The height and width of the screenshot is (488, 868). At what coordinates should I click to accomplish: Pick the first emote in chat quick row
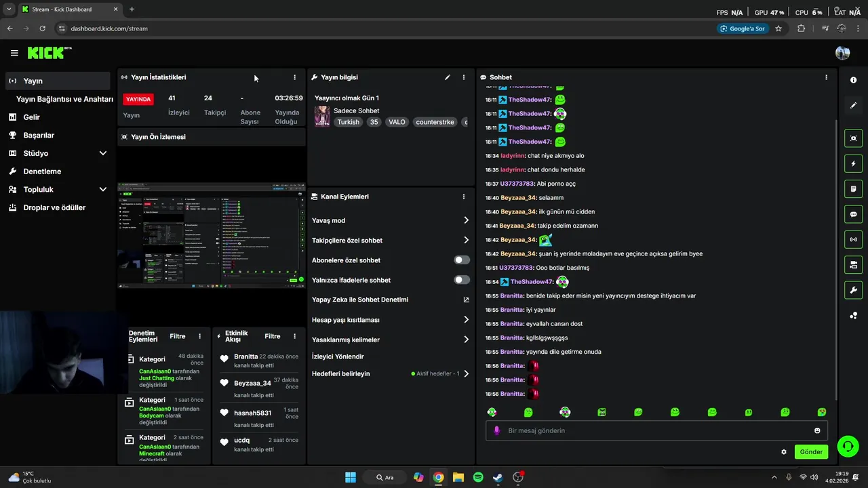coord(492,412)
